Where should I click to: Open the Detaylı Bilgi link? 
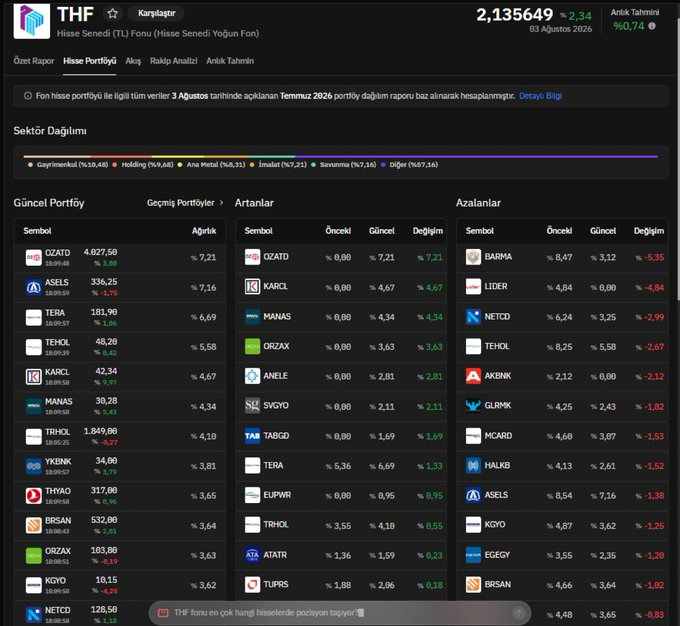click(x=540, y=96)
